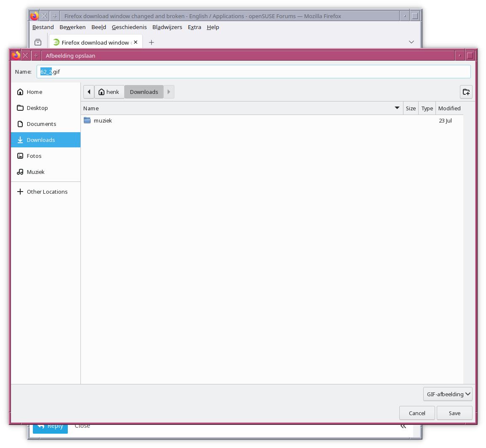Open Beeld menu in Firefox window
Viewport: 486px width, 448px height.
99,27
